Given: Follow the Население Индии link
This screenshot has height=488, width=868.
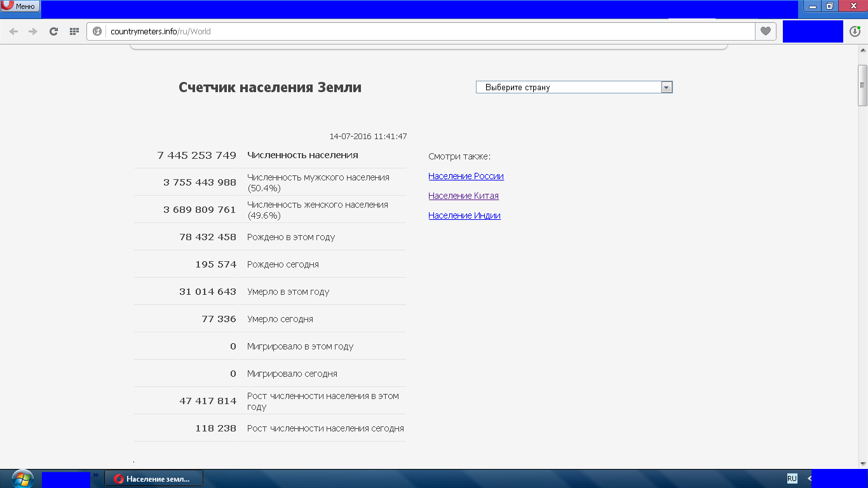Looking at the screenshot, I should click(465, 215).
